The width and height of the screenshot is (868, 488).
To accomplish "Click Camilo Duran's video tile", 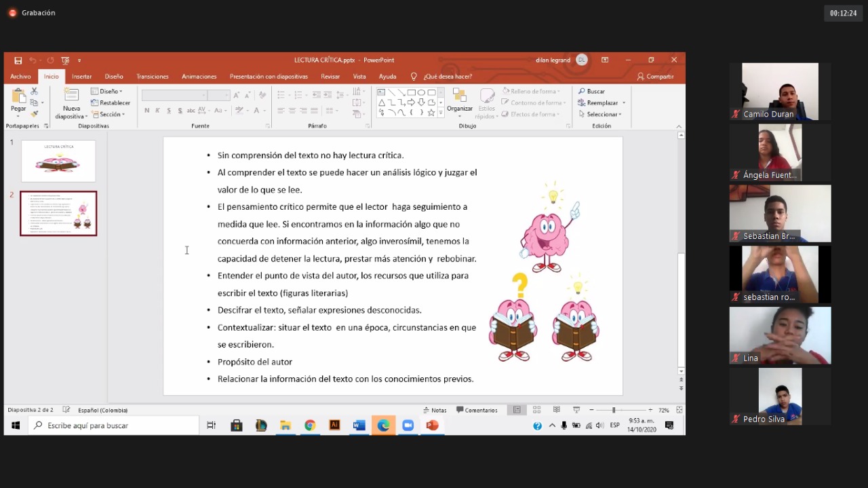I will coord(780,92).
